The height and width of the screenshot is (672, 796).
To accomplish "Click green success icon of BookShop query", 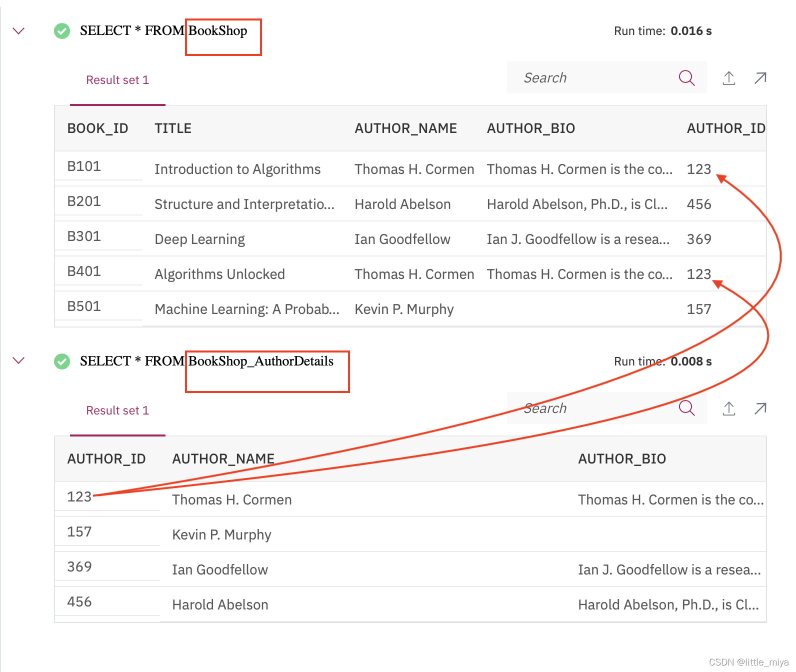I will (62, 31).
